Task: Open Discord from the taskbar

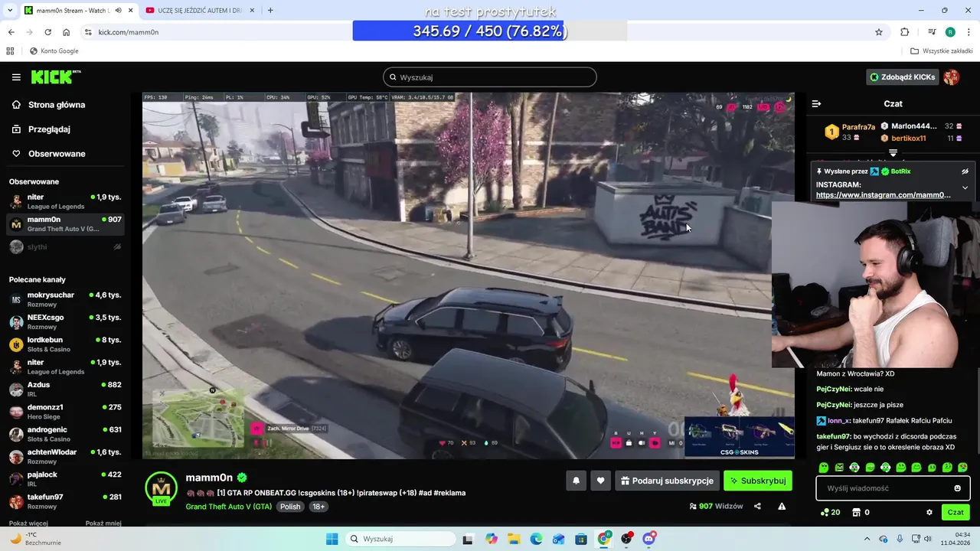Action: (649, 539)
